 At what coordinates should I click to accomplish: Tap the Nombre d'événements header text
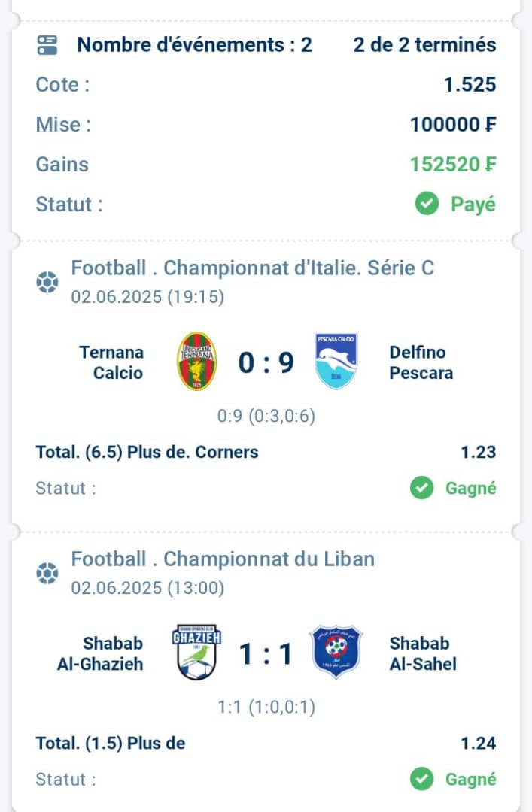pos(195,45)
